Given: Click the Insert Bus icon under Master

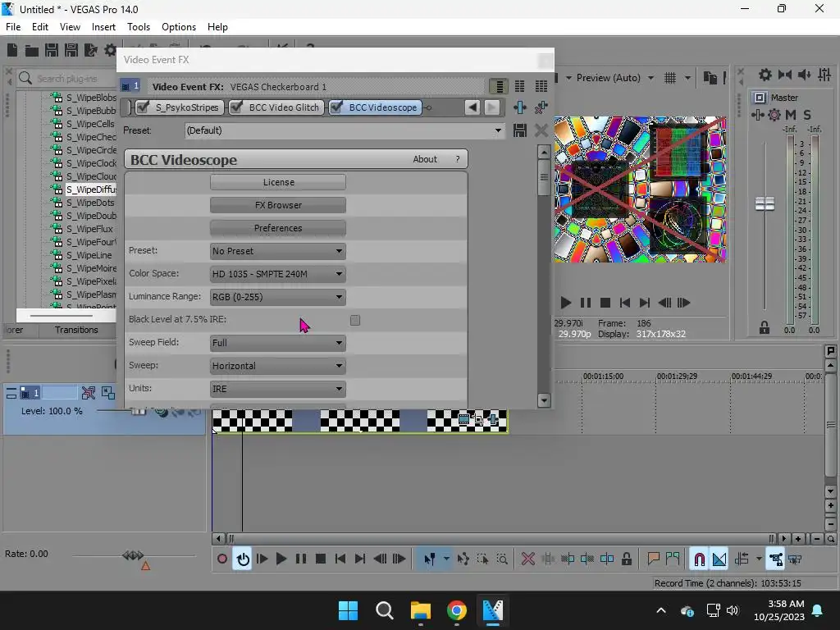Looking at the screenshot, I should click(x=757, y=115).
